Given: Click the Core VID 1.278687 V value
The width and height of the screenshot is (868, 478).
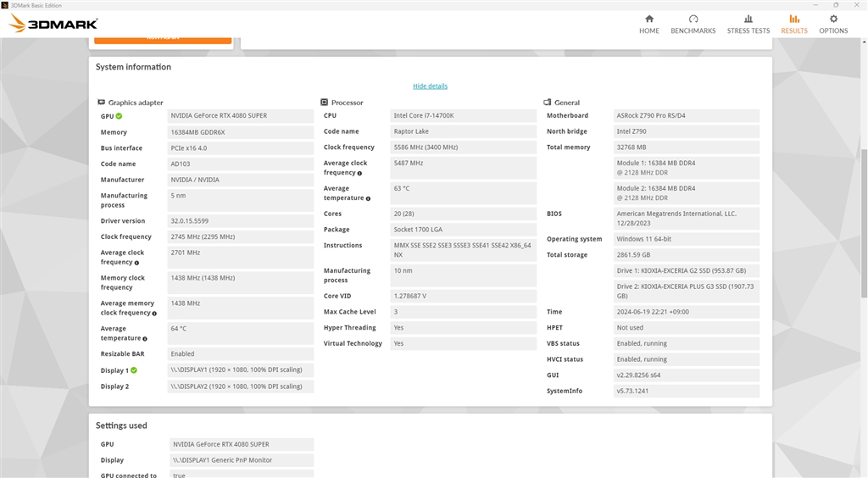Looking at the screenshot, I should (464, 296).
